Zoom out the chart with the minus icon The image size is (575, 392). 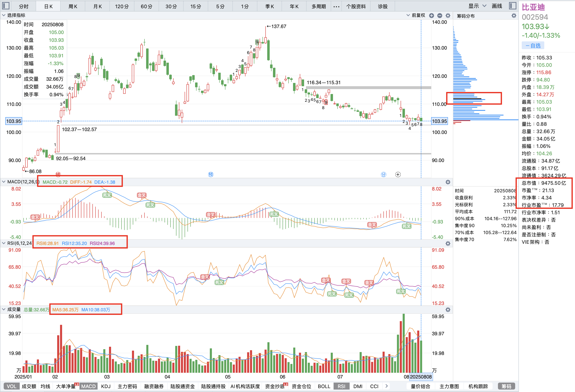click(440, 15)
